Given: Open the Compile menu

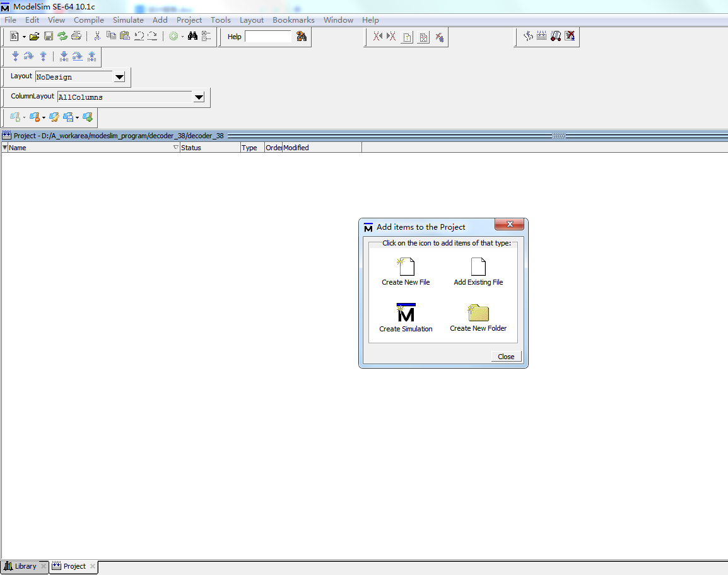Looking at the screenshot, I should (x=89, y=20).
